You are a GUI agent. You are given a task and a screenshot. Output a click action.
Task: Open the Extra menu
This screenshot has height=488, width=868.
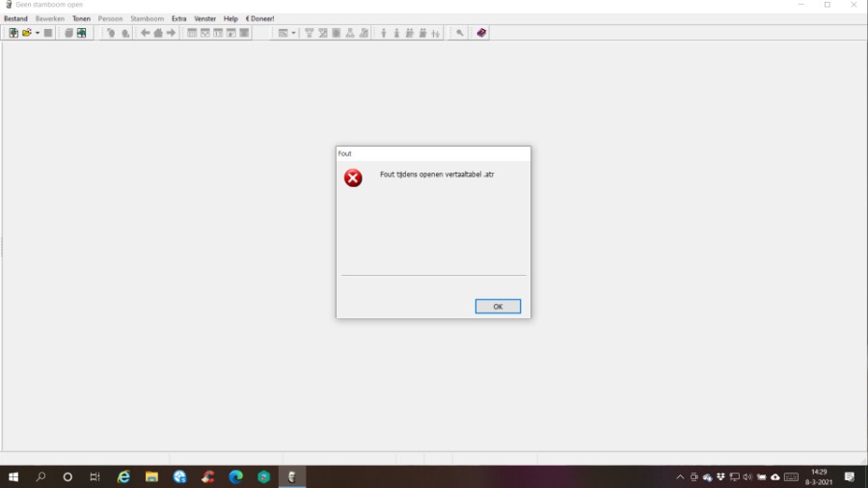point(178,18)
